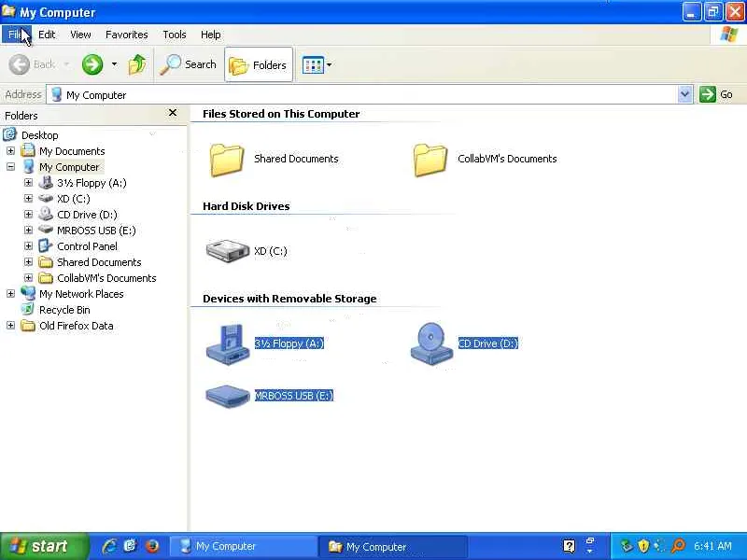The height and width of the screenshot is (560, 747).
Task: Click the Up folder icon in toolbar
Action: tap(137, 64)
